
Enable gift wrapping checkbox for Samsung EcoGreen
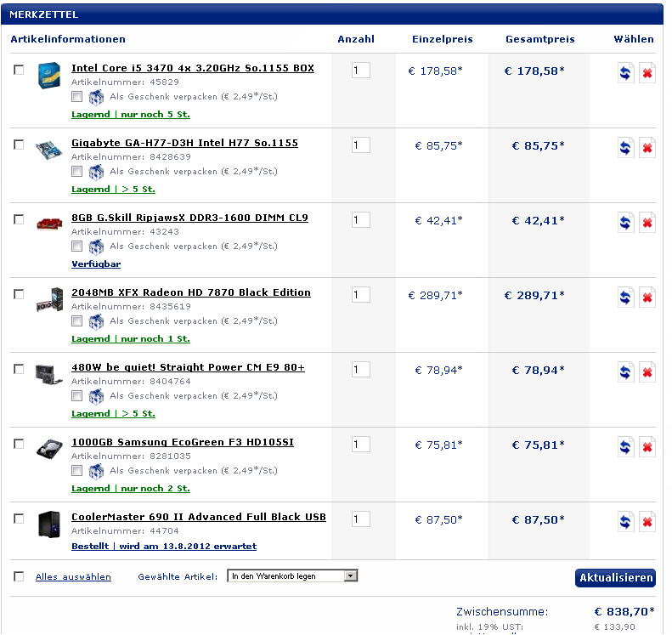[77, 470]
